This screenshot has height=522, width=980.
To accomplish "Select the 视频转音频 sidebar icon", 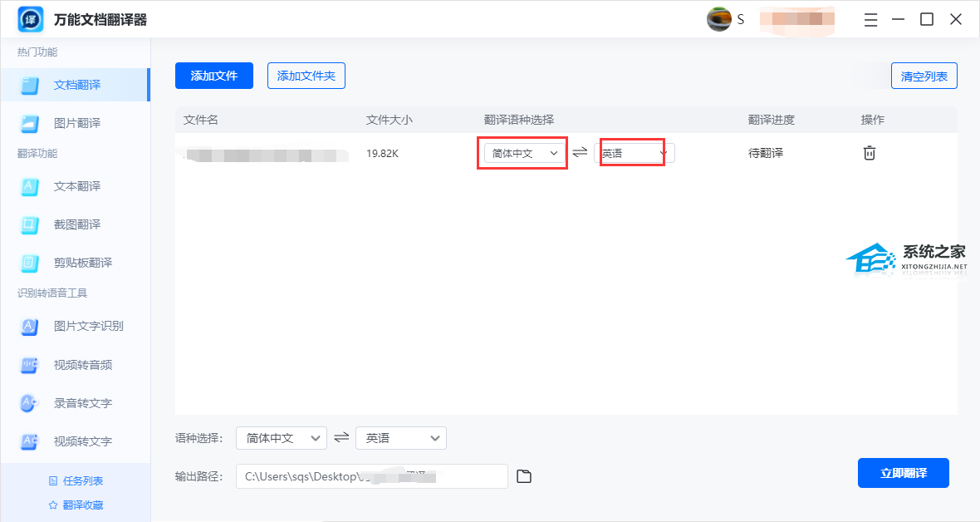I will [29, 365].
